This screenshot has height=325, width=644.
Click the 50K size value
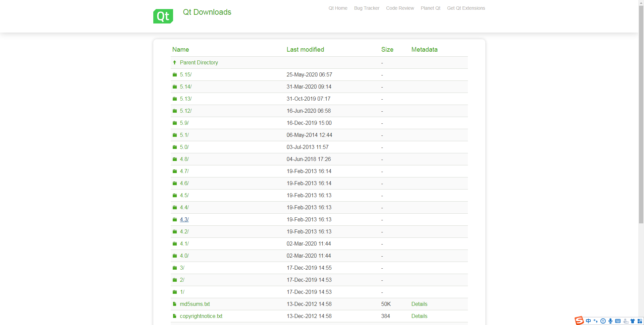[x=386, y=304]
